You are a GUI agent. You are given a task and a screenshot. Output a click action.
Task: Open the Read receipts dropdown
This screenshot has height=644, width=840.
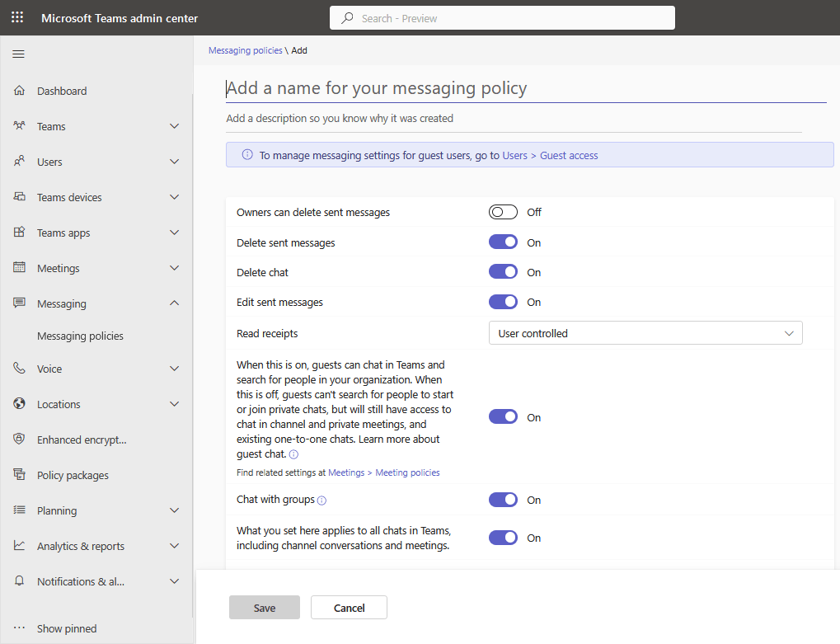tap(645, 332)
